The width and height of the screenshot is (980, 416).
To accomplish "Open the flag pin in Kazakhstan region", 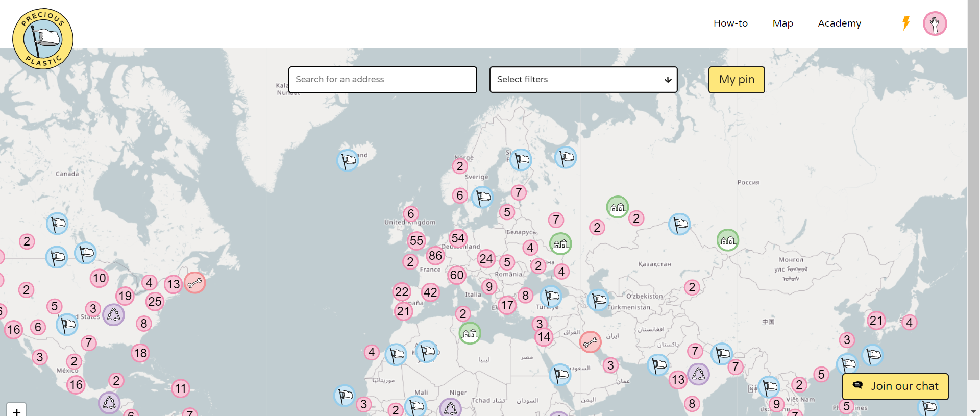I will (679, 224).
